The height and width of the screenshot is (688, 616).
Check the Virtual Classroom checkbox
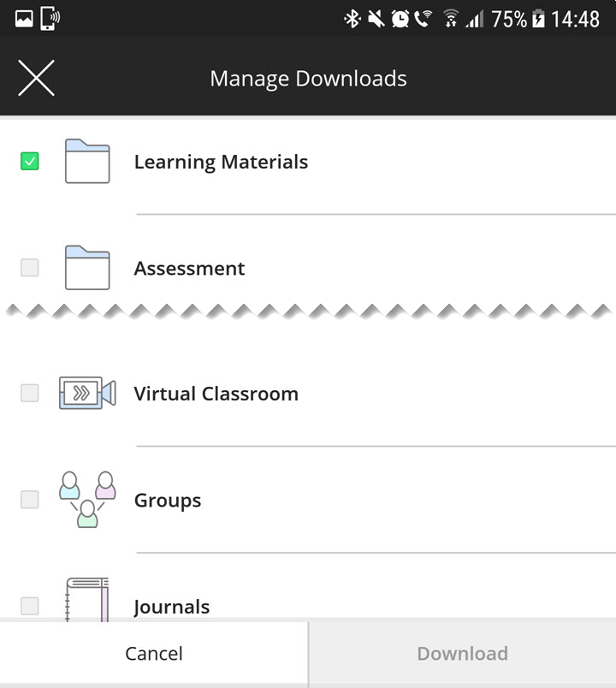(x=28, y=393)
